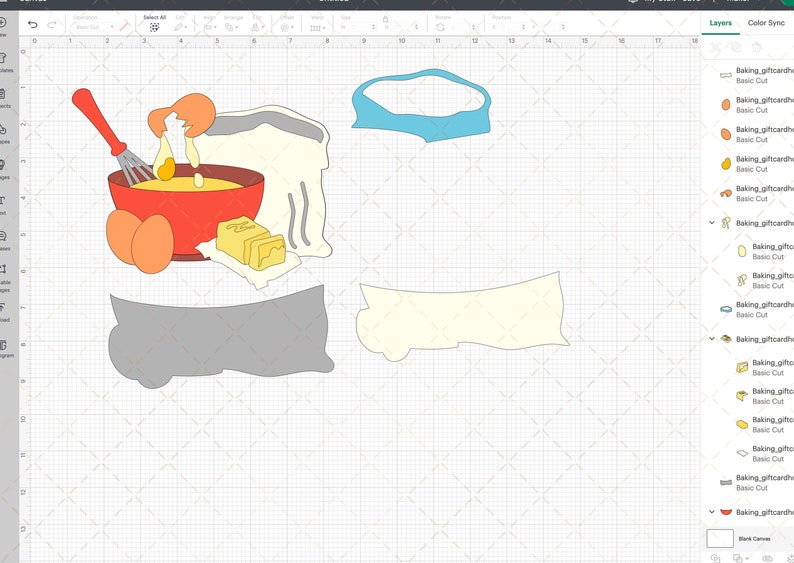Collapse the red bowl group layer

coord(712,512)
